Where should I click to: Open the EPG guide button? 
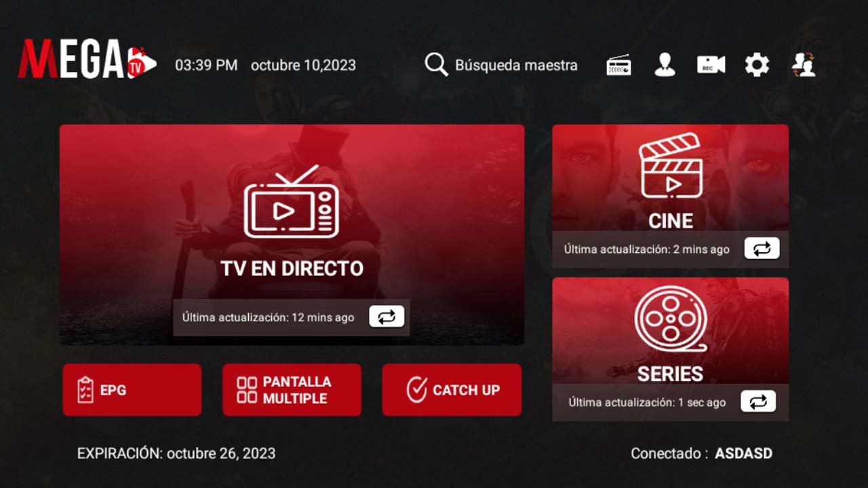click(132, 390)
